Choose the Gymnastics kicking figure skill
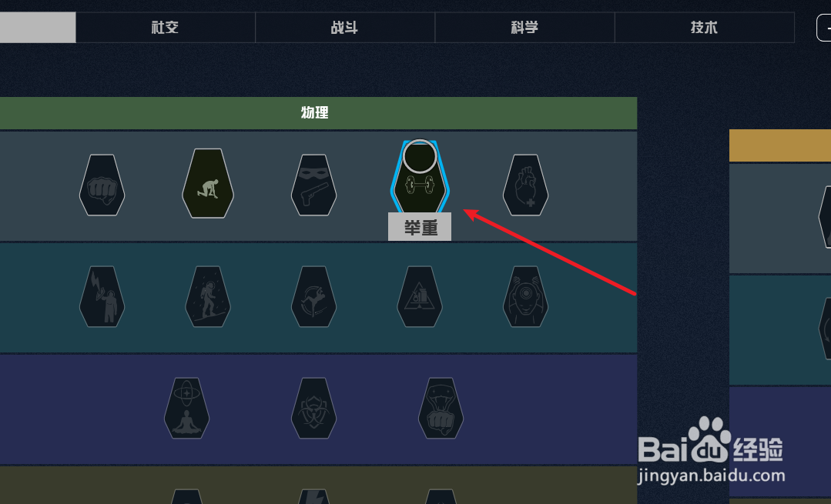Viewport: 831px width, 504px height. point(313,296)
